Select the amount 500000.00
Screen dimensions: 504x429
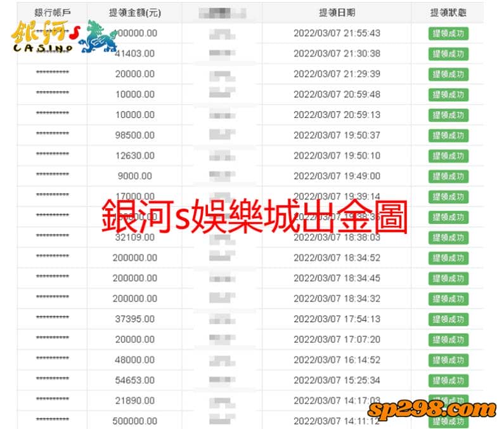click(x=135, y=421)
